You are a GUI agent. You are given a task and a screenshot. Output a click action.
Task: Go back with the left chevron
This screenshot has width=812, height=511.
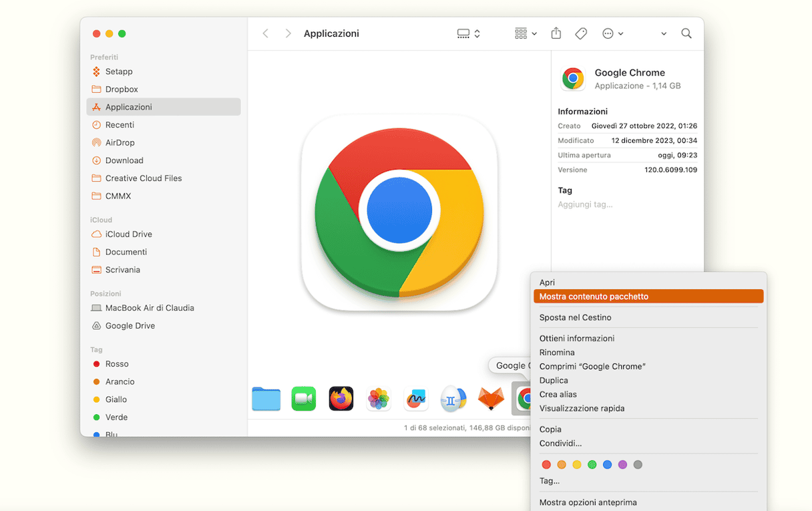pyautogui.click(x=266, y=33)
